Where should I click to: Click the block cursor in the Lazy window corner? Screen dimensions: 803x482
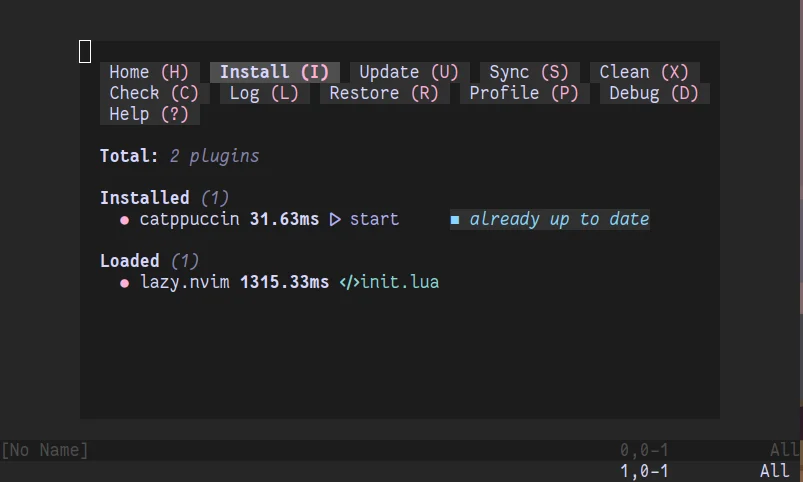(x=85, y=52)
